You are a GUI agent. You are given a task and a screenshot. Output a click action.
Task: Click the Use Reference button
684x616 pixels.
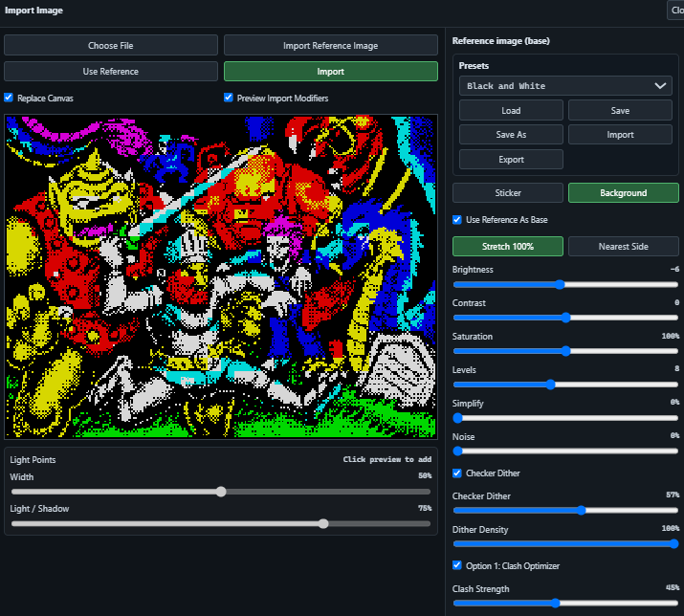[x=111, y=71]
